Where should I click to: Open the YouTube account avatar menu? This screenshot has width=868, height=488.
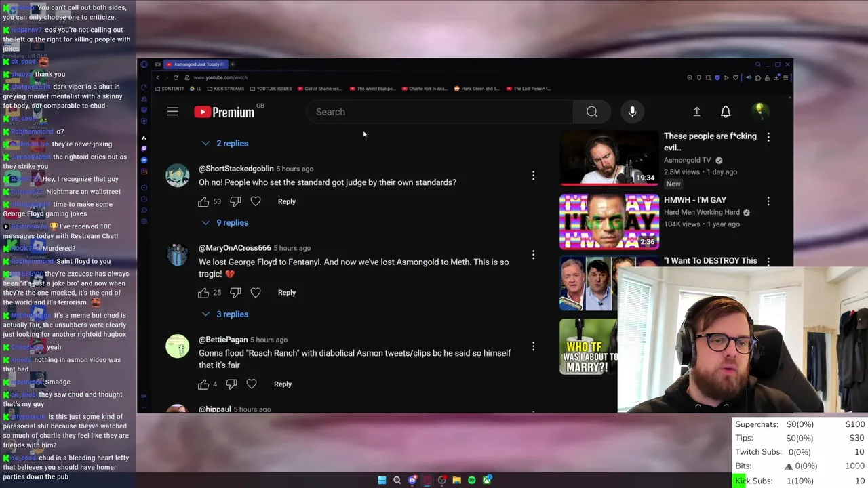tap(759, 111)
